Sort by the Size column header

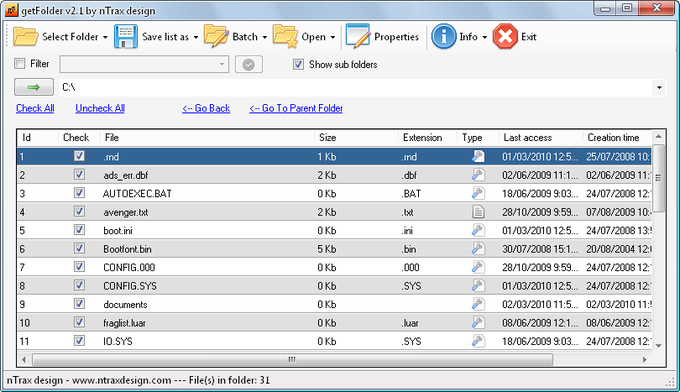tap(356, 137)
